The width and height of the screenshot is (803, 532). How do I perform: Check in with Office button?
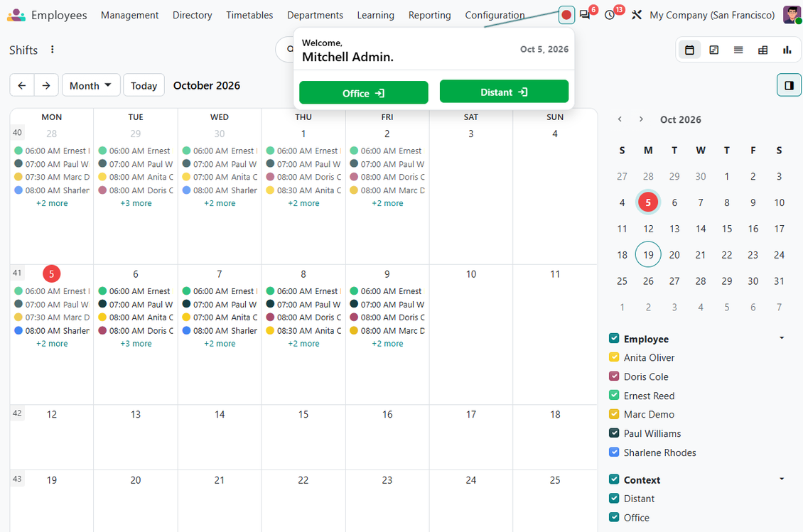pyautogui.click(x=364, y=92)
